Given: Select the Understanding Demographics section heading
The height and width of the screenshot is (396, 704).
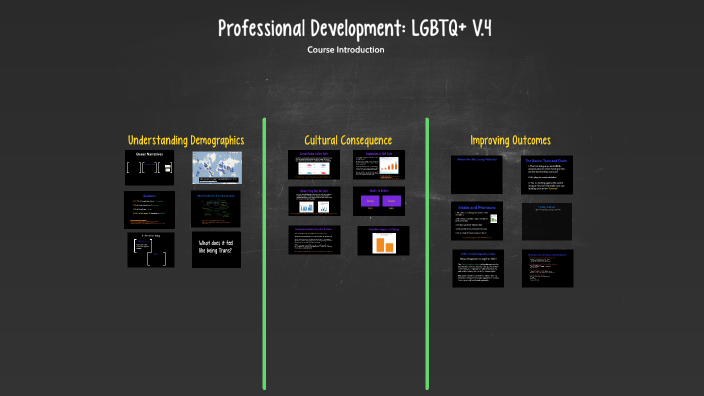Looking at the screenshot, I should pyautogui.click(x=186, y=141).
